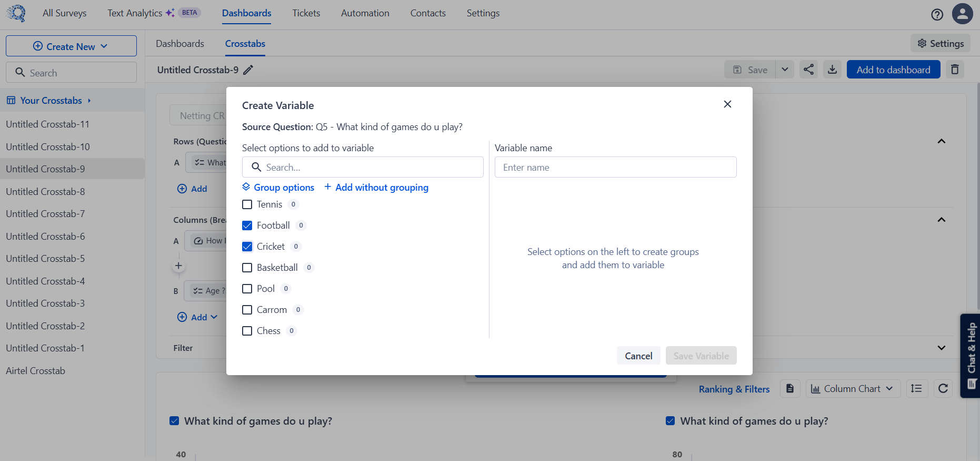Check the Chess option
Viewport: 980px width, 461px height.
pyautogui.click(x=247, y=331)
